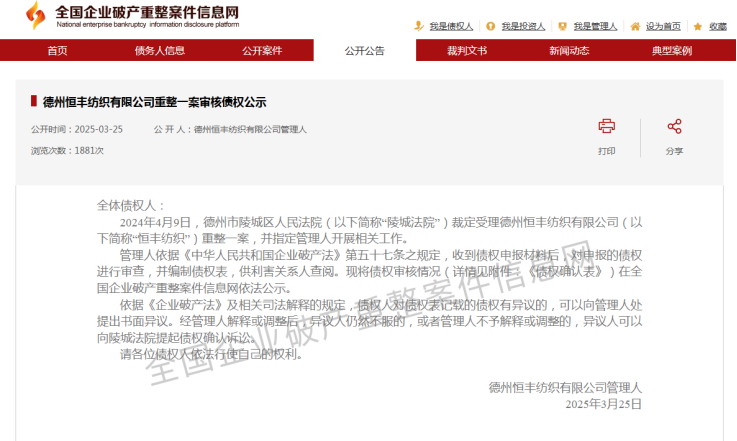Screen dimensions: 737x441
Task: Click the red share icon
Action: tap(674, 126)
